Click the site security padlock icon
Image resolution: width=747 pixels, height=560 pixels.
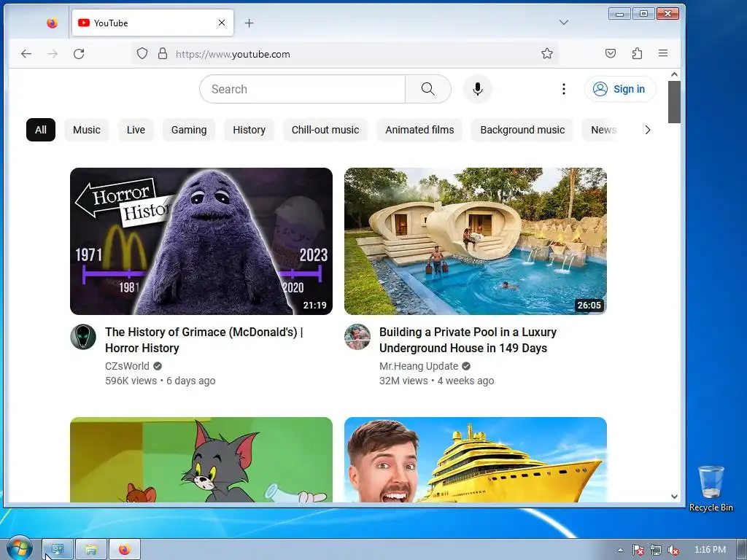click(x=163, y=53)
